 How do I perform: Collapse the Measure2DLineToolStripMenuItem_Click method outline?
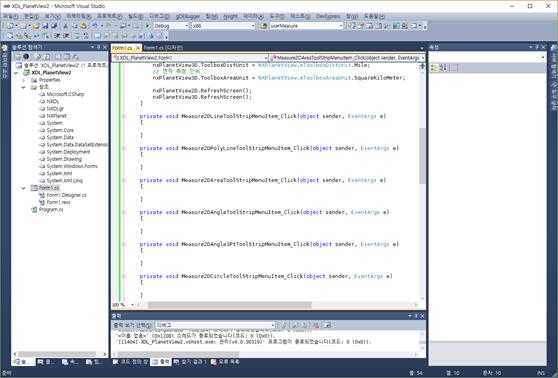(123, 116)
